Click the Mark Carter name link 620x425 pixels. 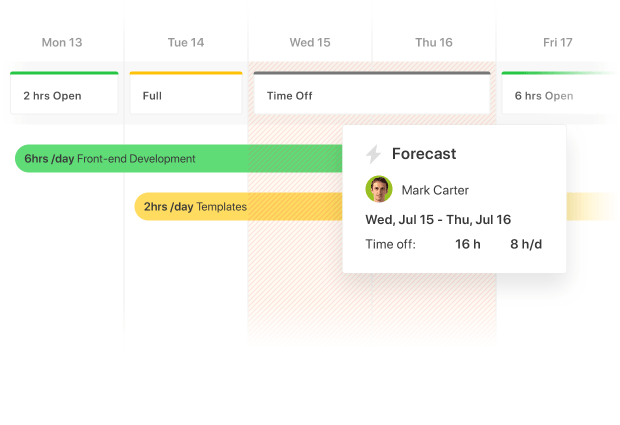pyautogui.click(x=435, y=190)
